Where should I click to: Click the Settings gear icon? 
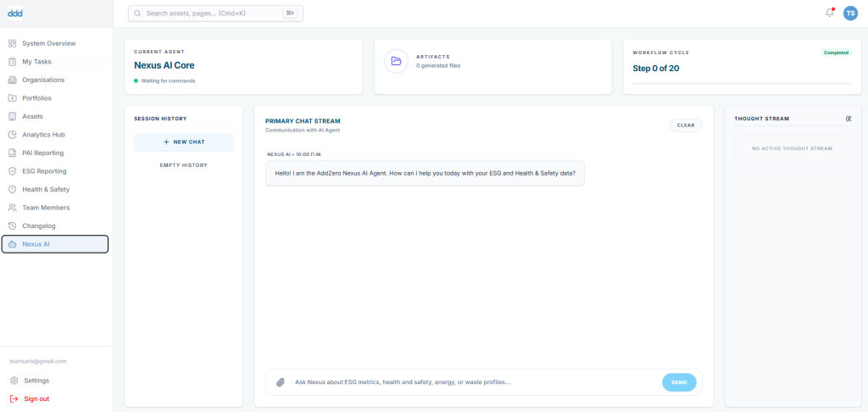point(14,381)
